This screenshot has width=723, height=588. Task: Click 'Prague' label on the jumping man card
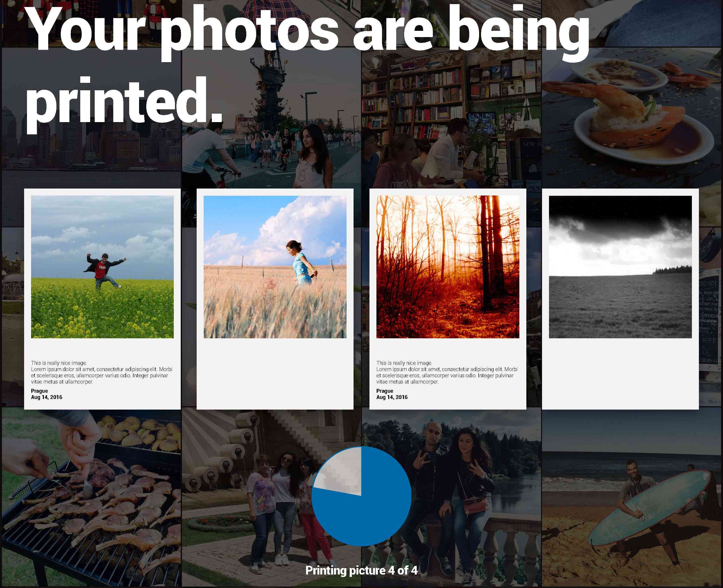pos(39,391)
